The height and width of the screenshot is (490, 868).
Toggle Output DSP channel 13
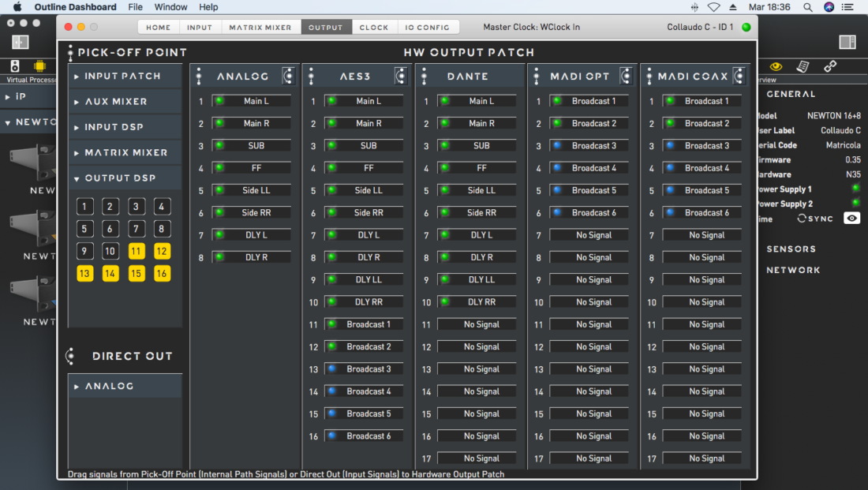point(84,274)
